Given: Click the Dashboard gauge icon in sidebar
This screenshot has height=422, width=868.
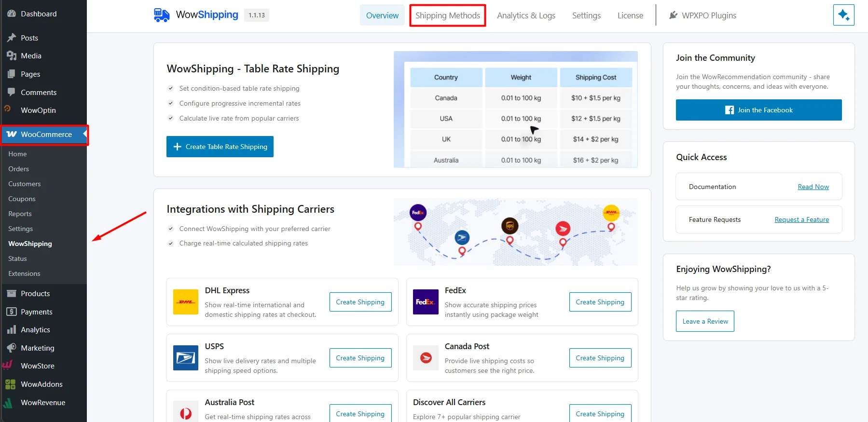Looking at the screenshot, I should (x=12, y=14).
